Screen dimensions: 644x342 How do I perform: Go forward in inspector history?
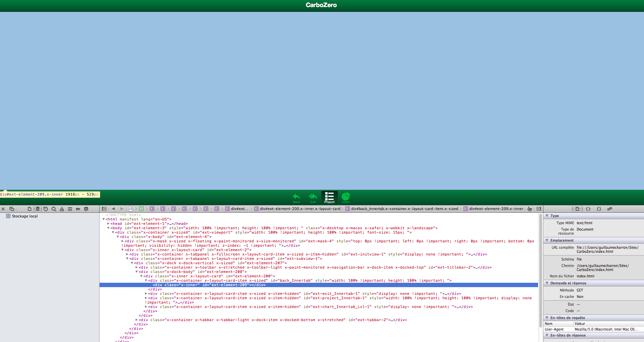pos(122,209)
